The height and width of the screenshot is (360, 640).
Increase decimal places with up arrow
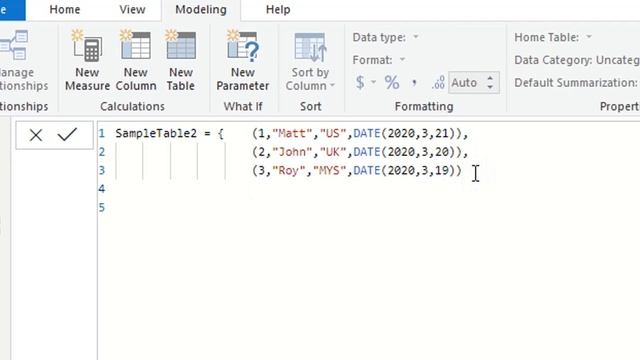(490, 78)
